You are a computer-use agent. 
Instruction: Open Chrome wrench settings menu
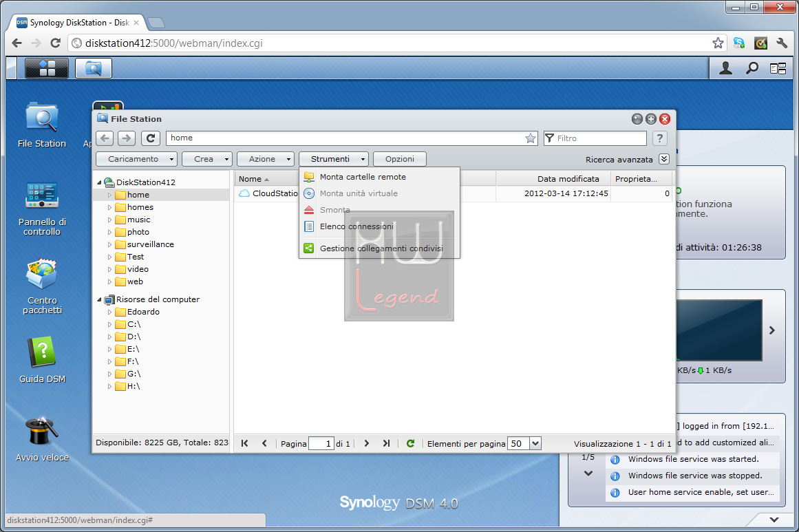(782, 43)
